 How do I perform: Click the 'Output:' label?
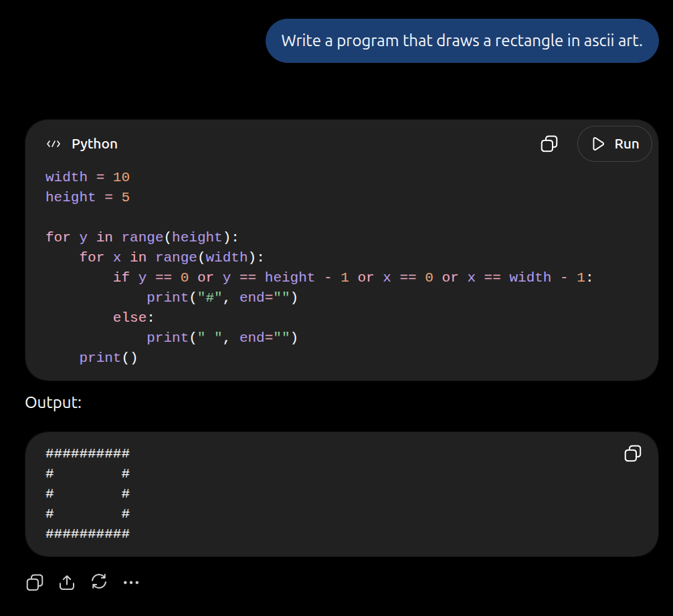click(54, 403)
